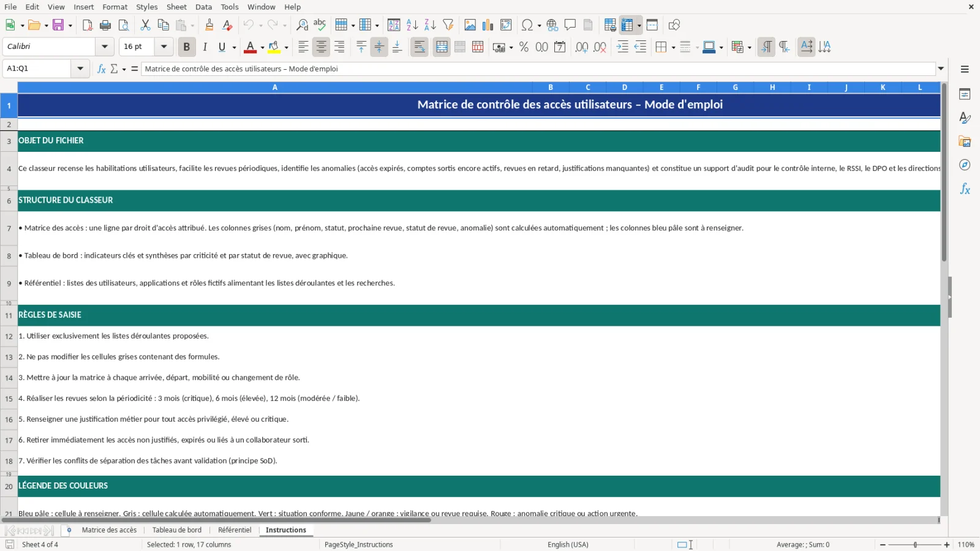
Task: Toggle Center Horizontally alignment
Action: (321, 47)
